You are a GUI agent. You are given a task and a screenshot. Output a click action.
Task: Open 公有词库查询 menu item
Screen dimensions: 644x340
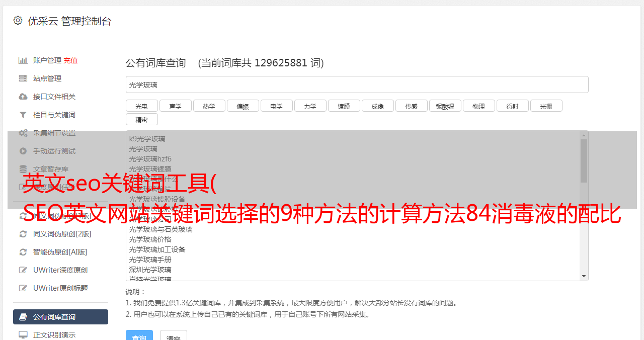pyautogui.click(x=60, y=317)
